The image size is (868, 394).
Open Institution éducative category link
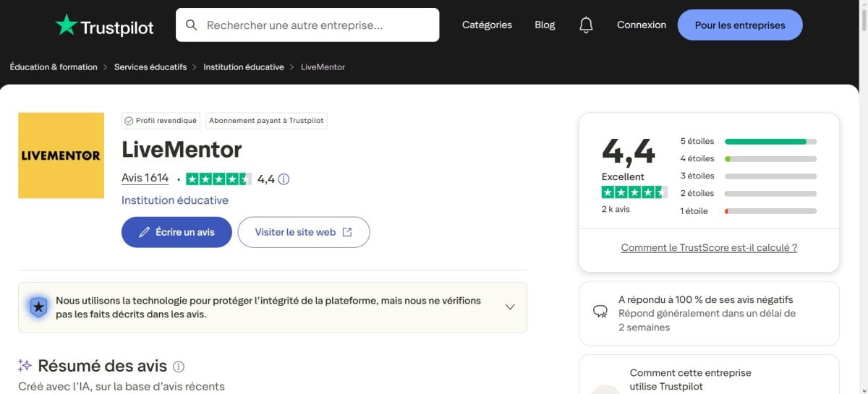pyautogui.click(x=175, y=200)
